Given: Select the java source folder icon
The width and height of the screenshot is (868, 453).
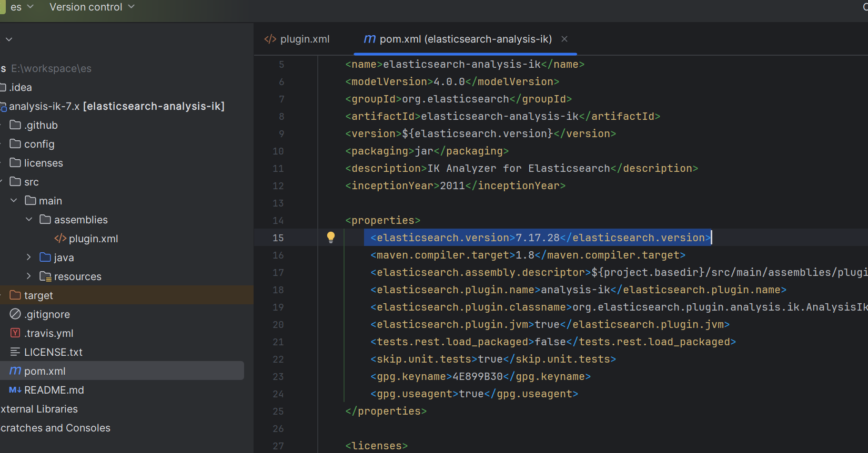Looking at the screenshot, I should [45, 258].
